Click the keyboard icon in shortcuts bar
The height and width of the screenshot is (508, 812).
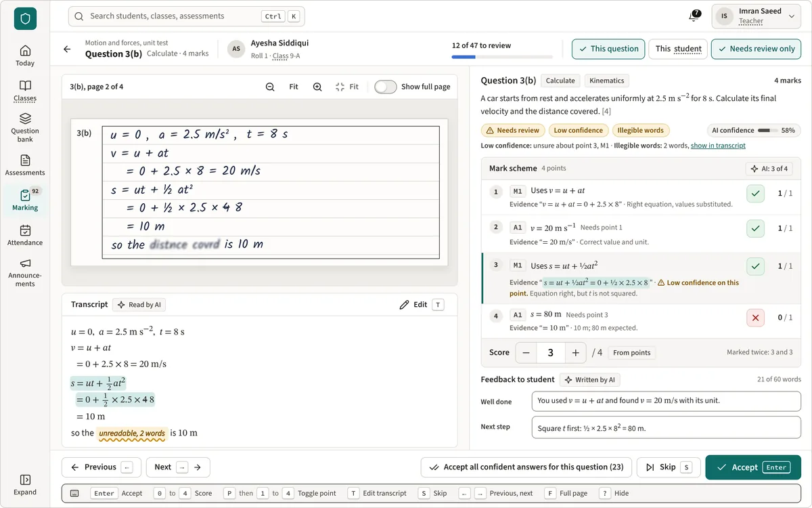[74, 493]
